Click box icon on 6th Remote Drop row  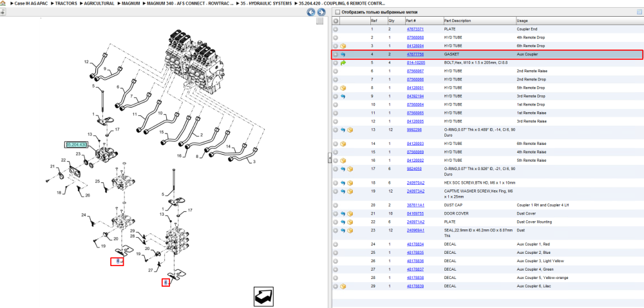pyautogui.click(x=343, y=46)
